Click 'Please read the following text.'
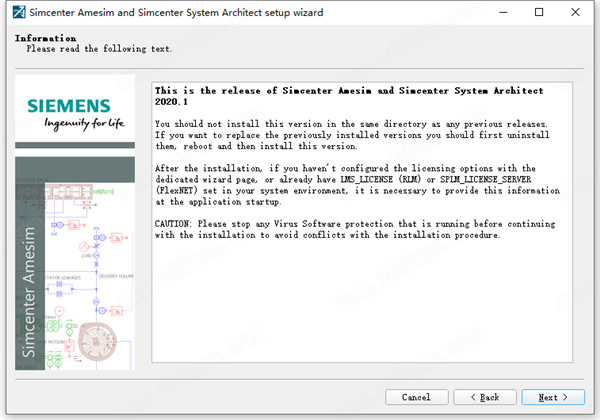This screenshot has height=420, width=600. coord(99,49)
